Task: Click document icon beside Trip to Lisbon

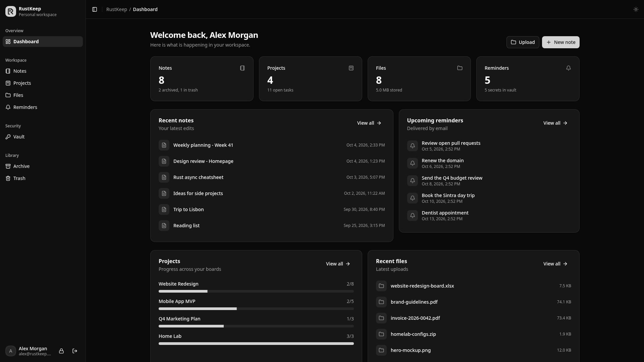Action: click(x=164, y=209)
